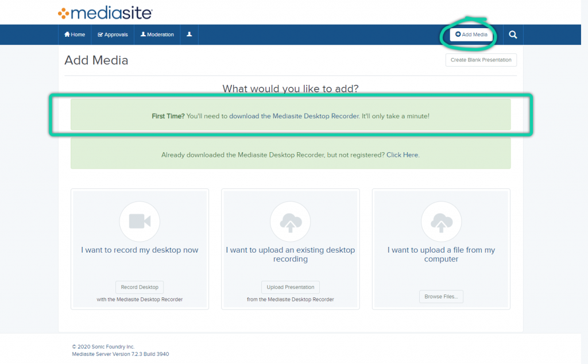Go to the Home menu item
The height and width of the screenshot is (364, 588).
tap(75, 34)
